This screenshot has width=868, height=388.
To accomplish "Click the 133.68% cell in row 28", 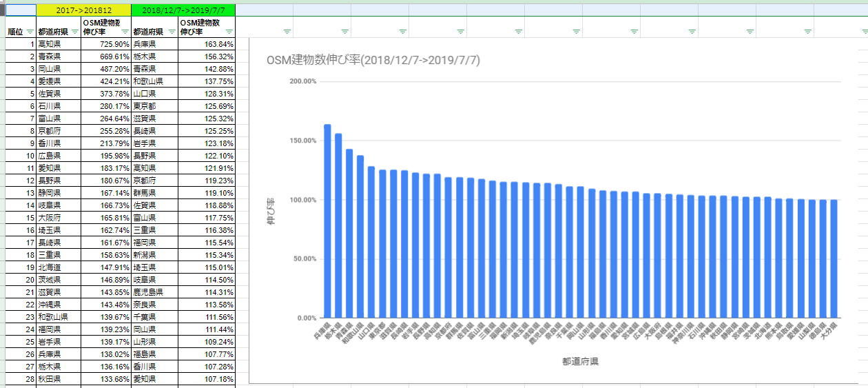I will point(106,379).
